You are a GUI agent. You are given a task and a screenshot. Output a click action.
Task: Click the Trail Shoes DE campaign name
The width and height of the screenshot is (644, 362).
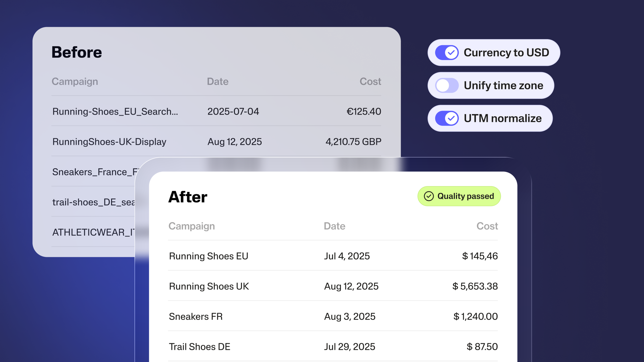200,347
